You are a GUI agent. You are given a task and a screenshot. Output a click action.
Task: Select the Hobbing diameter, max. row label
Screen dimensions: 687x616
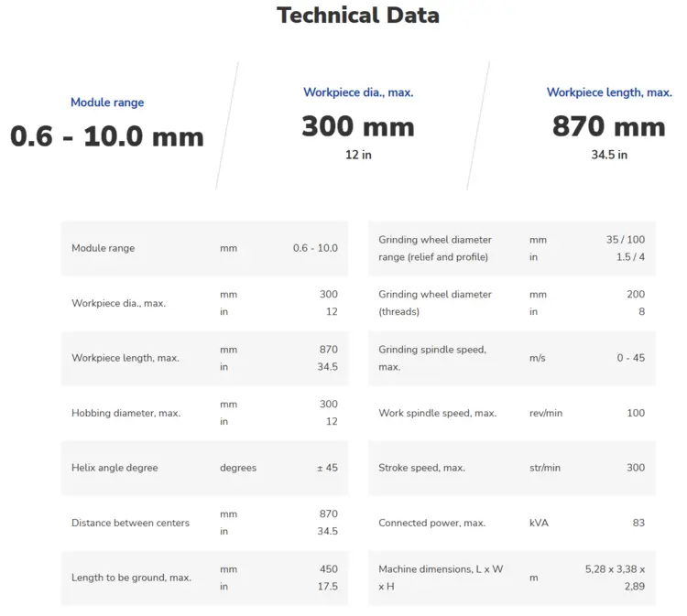[125, 413]
